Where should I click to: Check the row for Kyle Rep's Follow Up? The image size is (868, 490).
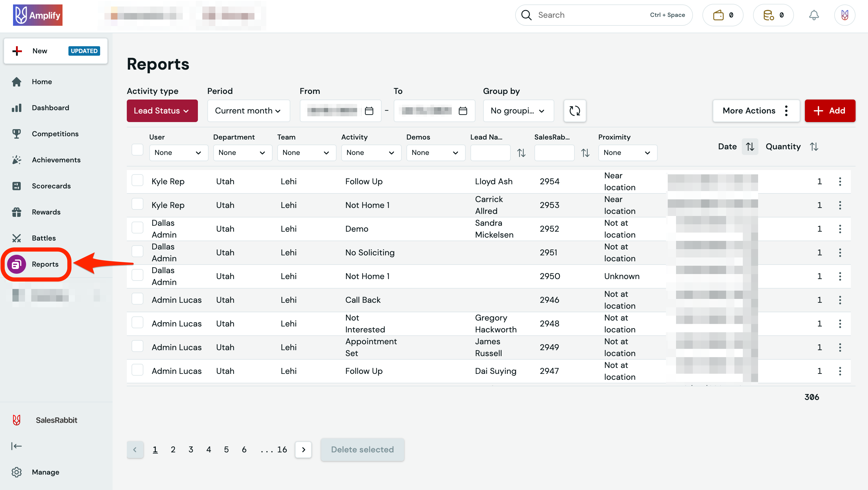[x=137, y=180]
